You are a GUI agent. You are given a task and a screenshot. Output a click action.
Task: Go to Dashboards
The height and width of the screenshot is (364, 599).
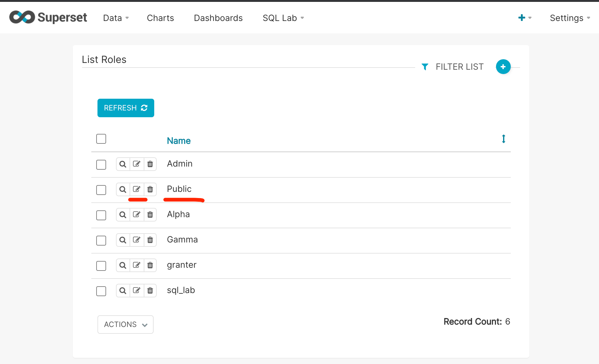point(218,18)
